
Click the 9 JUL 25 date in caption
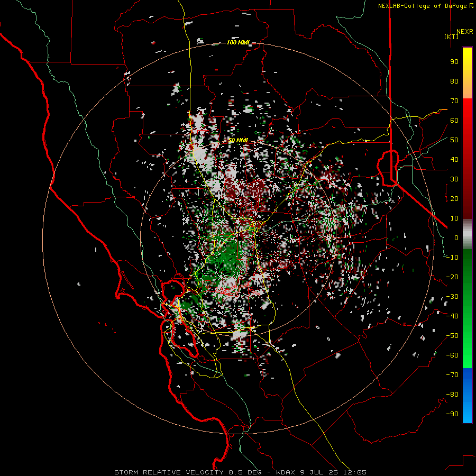(x=319, y=472)
